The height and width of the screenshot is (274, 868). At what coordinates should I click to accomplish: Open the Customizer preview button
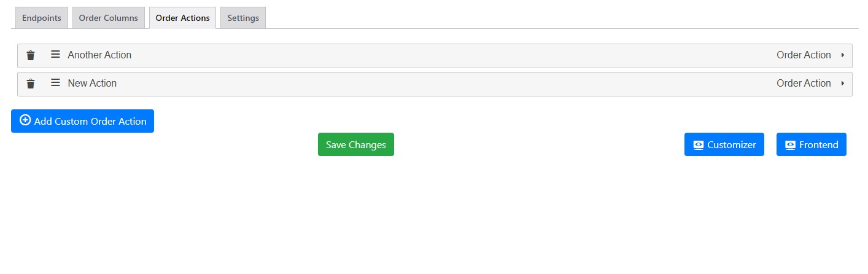[x=724, y=144]
